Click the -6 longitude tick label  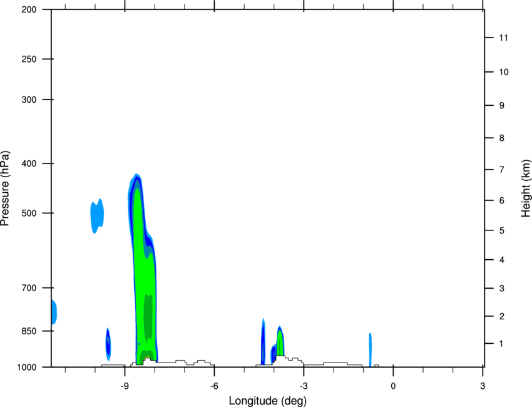coord(214,386)
